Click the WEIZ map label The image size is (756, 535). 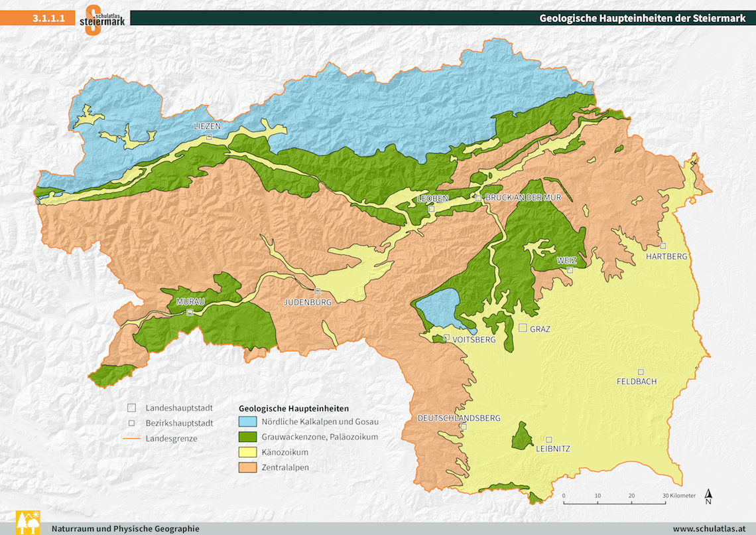(566, 260)
